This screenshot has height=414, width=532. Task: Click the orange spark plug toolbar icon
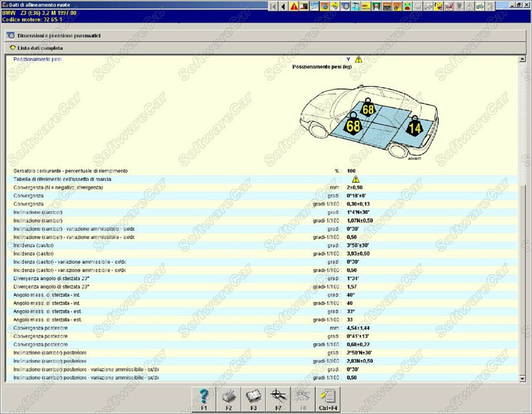pos(397,6)
